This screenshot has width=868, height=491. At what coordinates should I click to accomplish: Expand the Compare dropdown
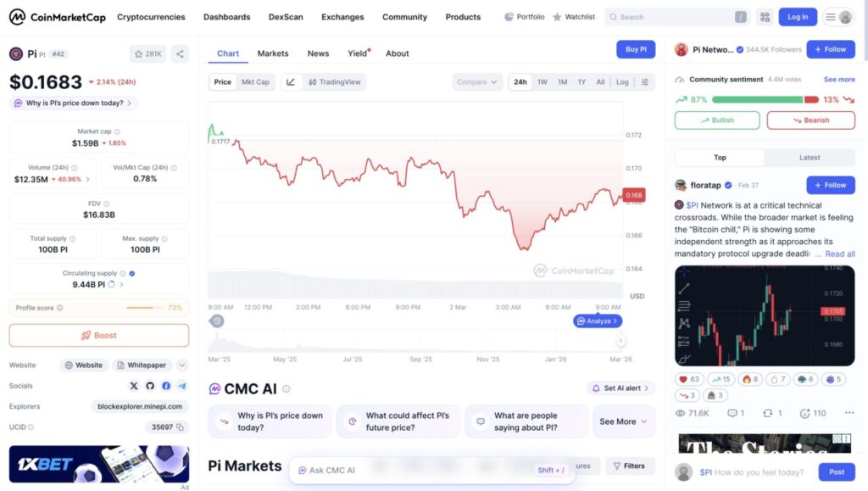tap(477, 82)
